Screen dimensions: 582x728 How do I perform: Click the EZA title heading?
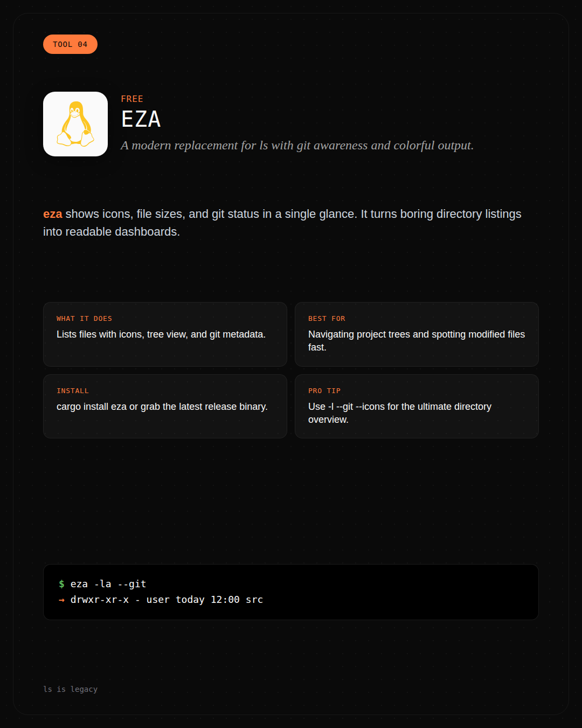[x=141, y=119]
